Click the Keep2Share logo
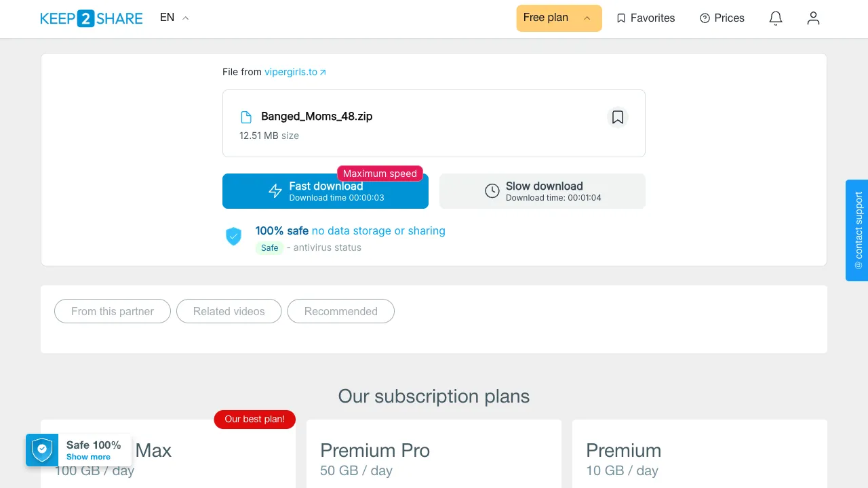This screenshot has width=868, height=488. [x=92, y=18]
